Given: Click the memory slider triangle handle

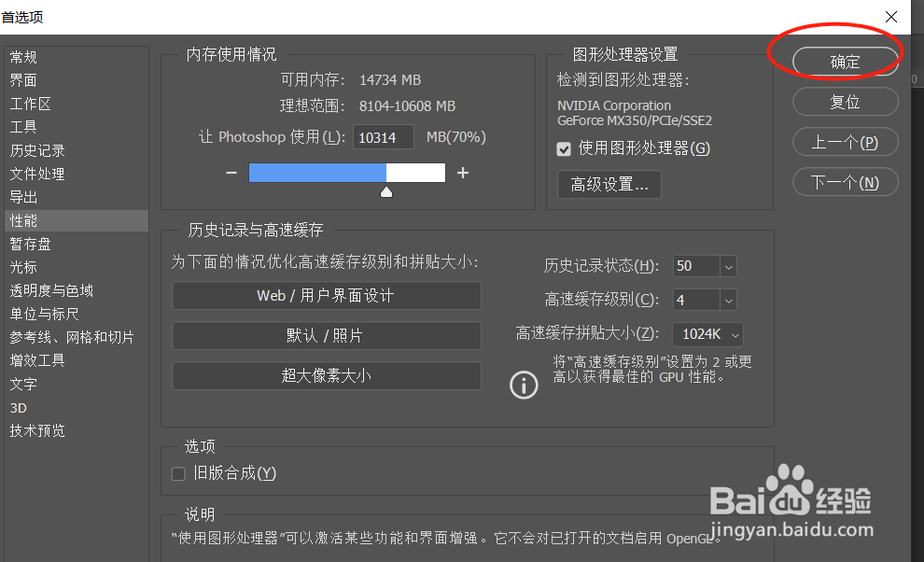Looking at the screenshot, I should tap(386, 192).
